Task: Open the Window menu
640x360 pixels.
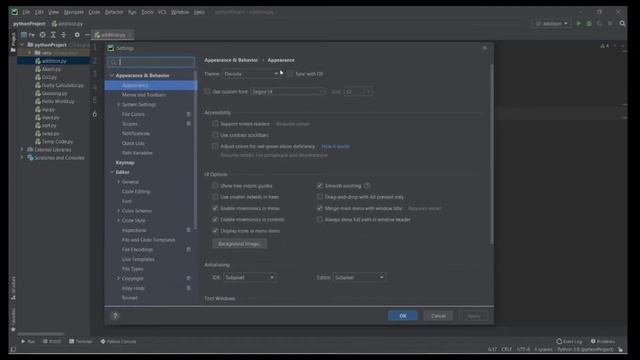Action: pyautogui.click(x=180, y=12)
